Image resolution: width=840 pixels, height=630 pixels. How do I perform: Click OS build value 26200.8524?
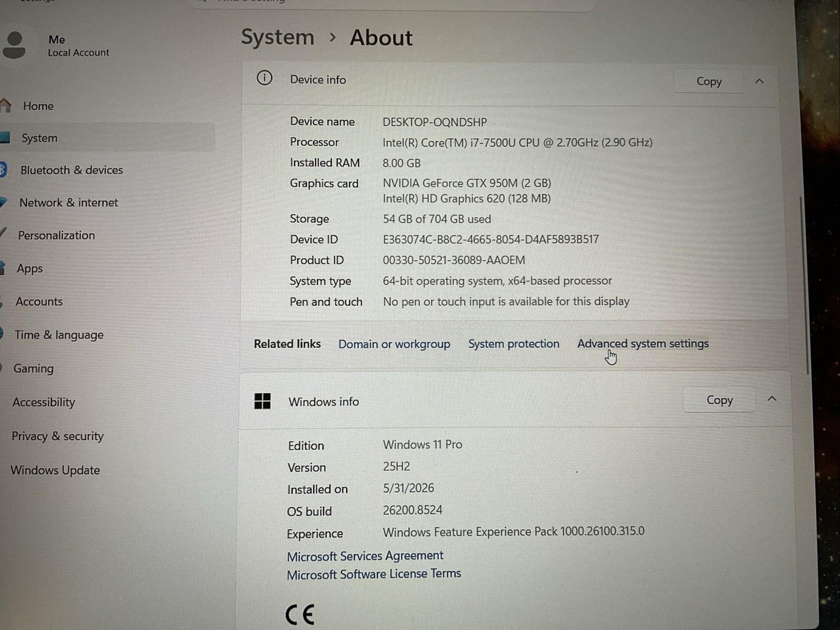click(412, 510)
